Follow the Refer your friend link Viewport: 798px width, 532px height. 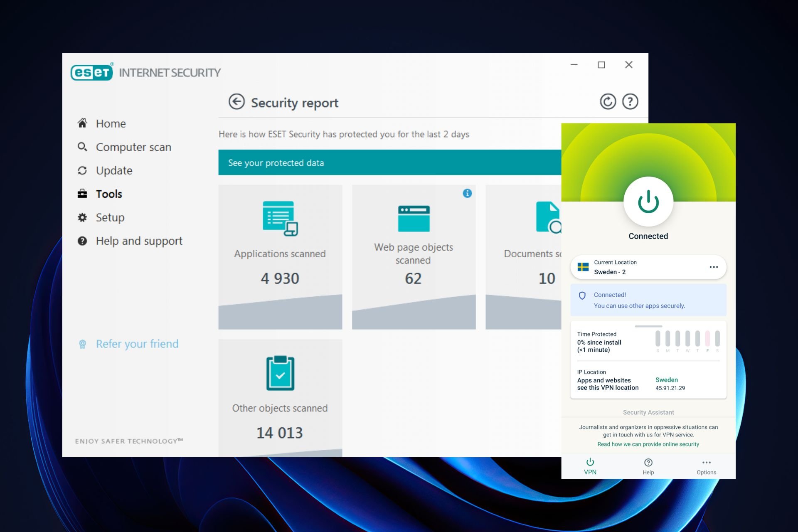(x=137, y=344)
